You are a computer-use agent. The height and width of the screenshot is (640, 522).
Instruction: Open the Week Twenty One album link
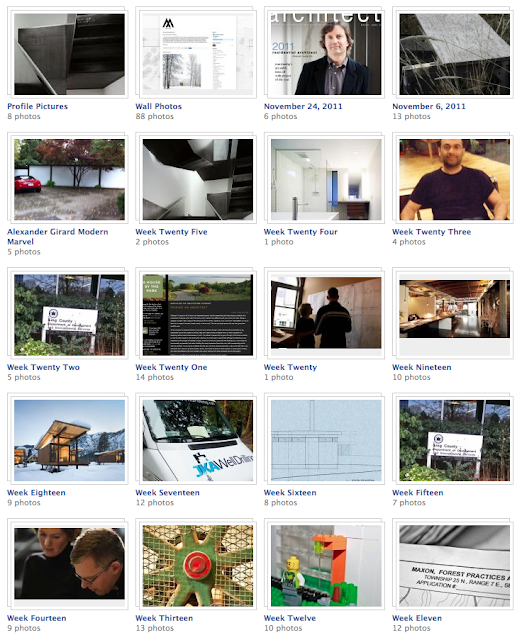tap(171, 367)
